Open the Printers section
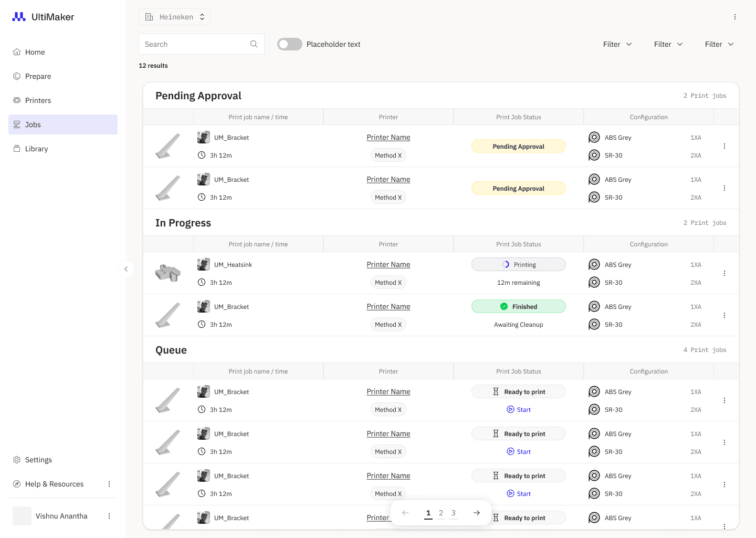The width and height of the screenshot is (756, 538). pos(63,100)
